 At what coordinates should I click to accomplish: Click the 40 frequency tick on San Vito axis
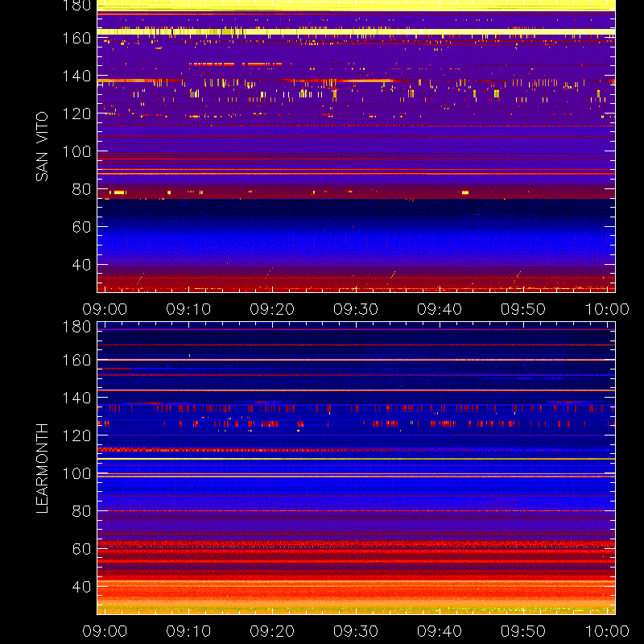tap(81, 265)
